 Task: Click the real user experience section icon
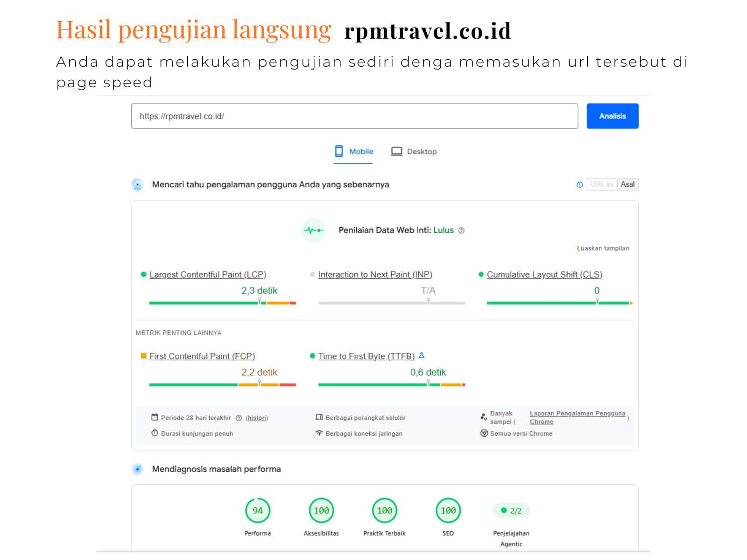coord(137,185)
